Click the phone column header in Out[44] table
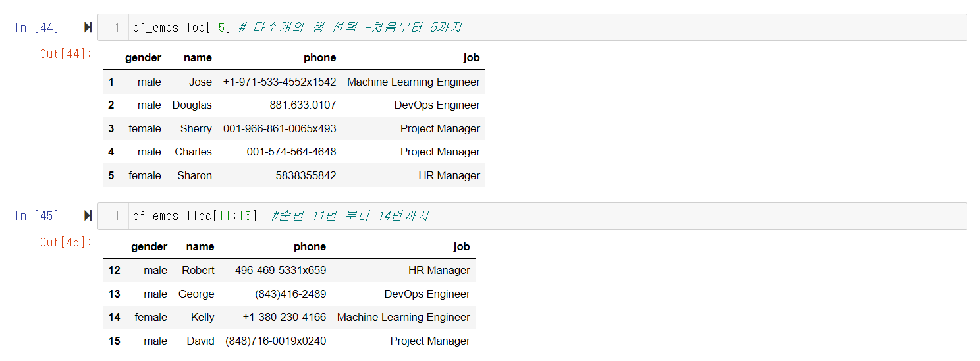 (x=320, y=58)
